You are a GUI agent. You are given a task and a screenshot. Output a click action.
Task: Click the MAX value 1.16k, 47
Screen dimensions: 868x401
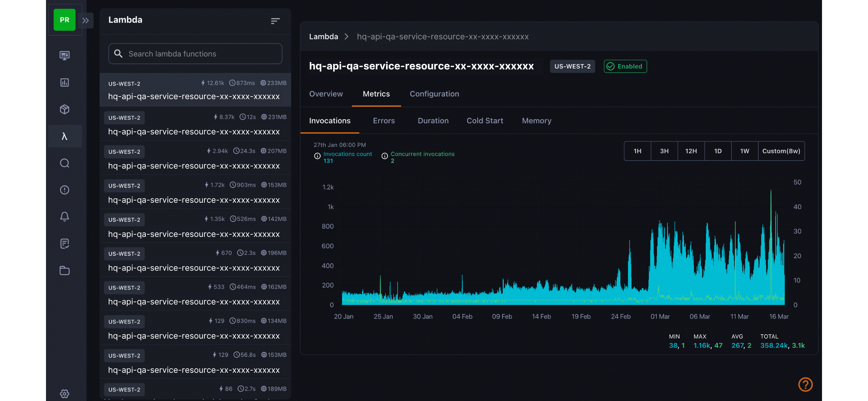coord(708,345)
